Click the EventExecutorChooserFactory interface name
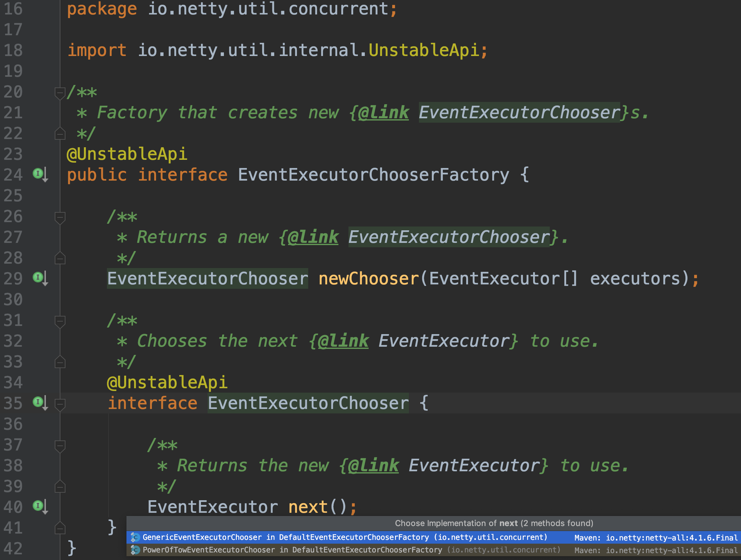 373,175
